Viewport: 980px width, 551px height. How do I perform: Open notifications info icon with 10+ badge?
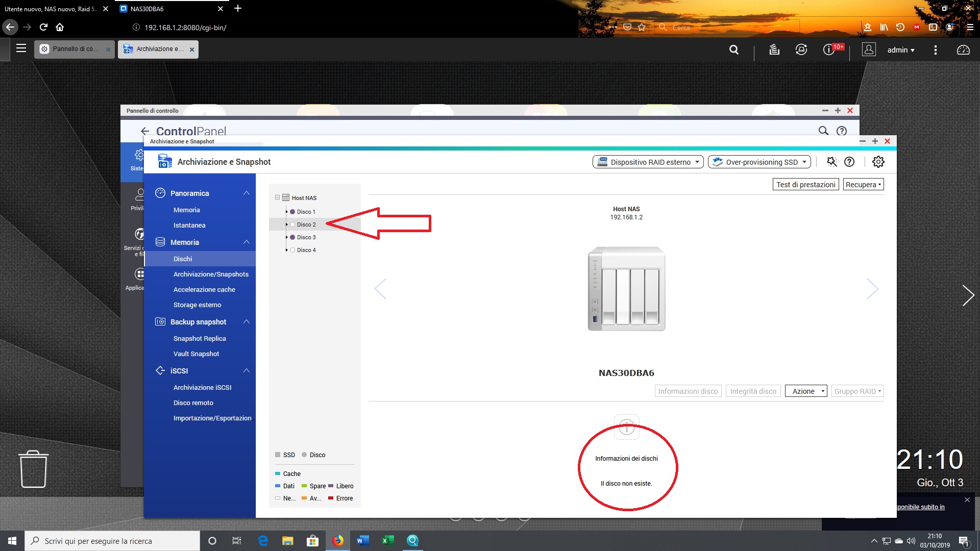pyautogui.click(x=829, y=49)
